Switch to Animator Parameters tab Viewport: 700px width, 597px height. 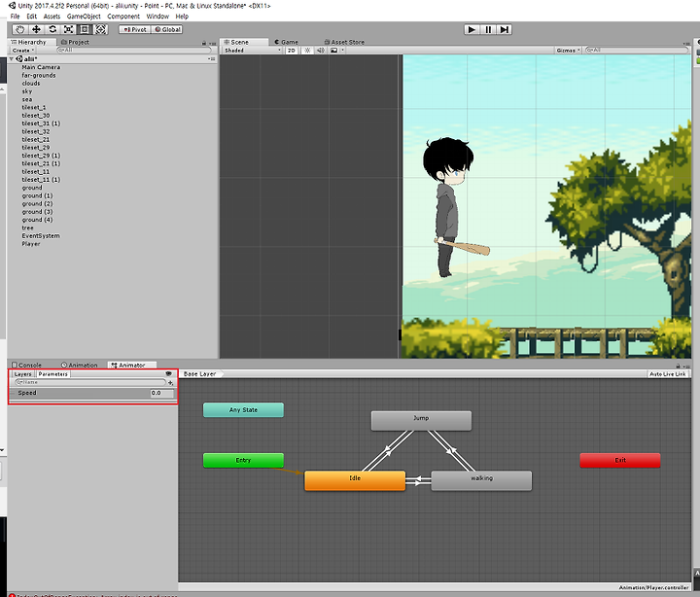point(52,374)
